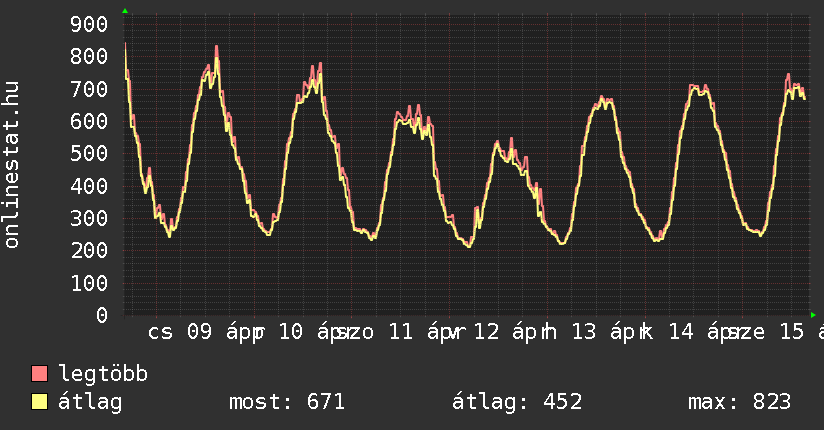Image resolution: width=824 pixels, height=430 pixels.
Task: Click the red legtöbb legend swatch
Action: click(x=40, y=374)
